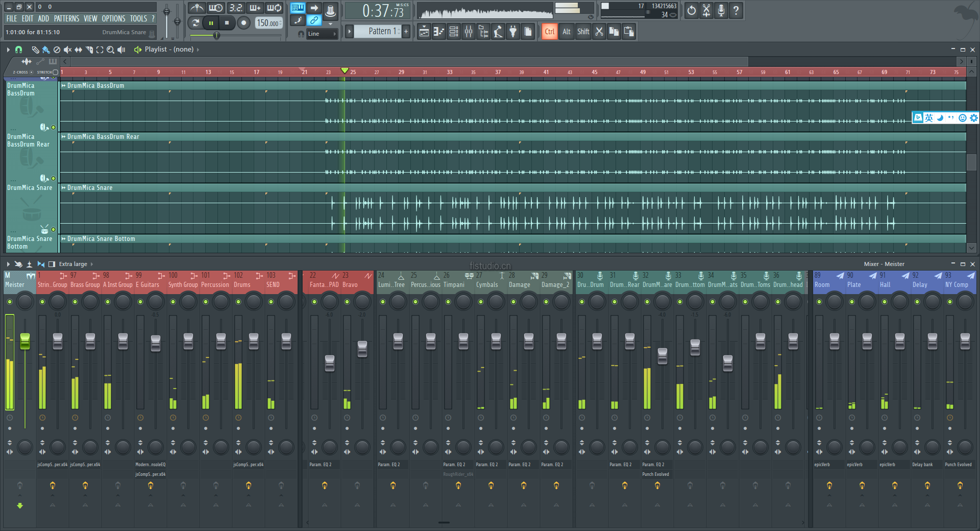Open the EDIT menu
The width and height of the screenshot is (980, 531).
tap(27, 18)
